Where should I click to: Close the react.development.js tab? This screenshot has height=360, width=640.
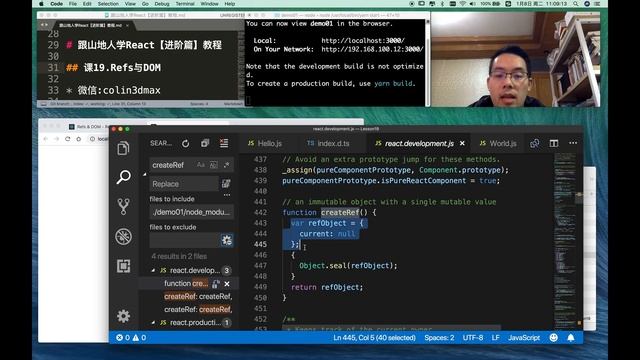pos(462,143)
